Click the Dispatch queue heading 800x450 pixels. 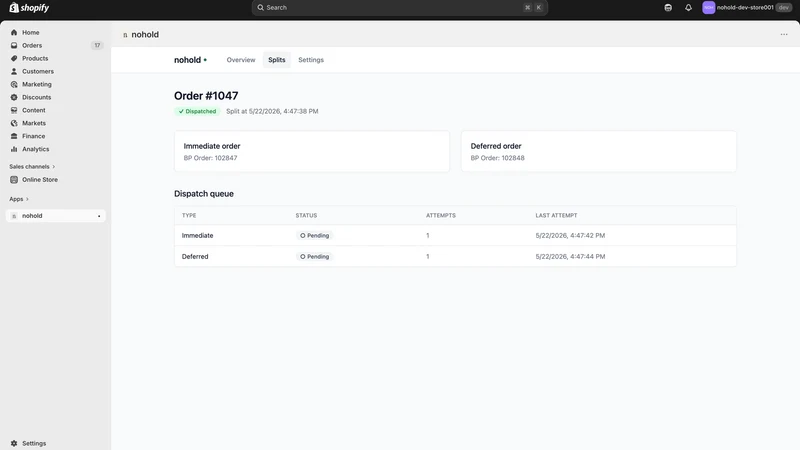tap(204, 194)
